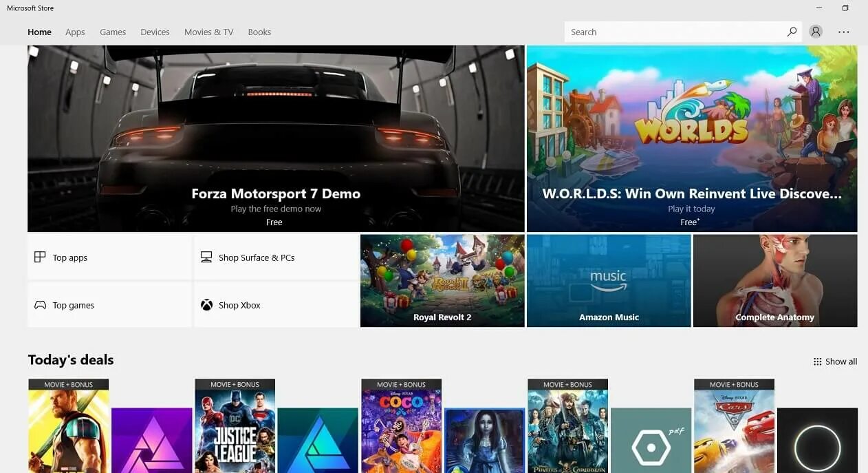
Task: Open the dark girl portrait game tile
Action: (485, 441)
